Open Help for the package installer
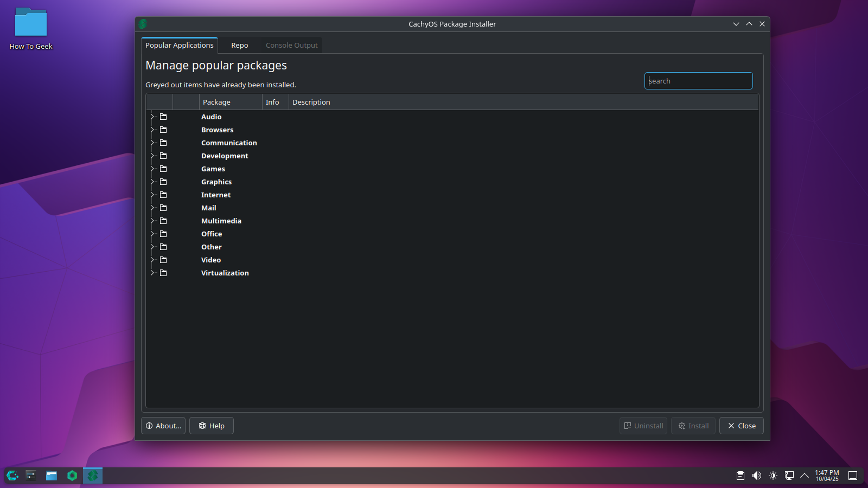 click(x=212, y=426)
